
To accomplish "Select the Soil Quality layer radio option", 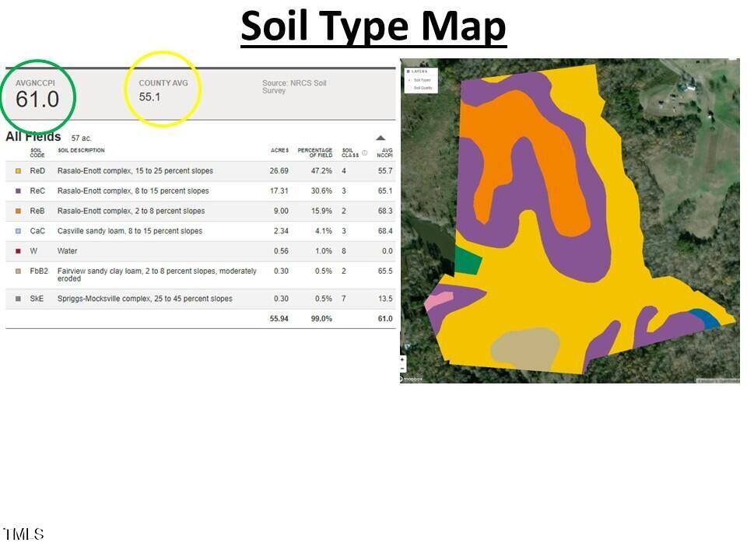I will point(409,88).
